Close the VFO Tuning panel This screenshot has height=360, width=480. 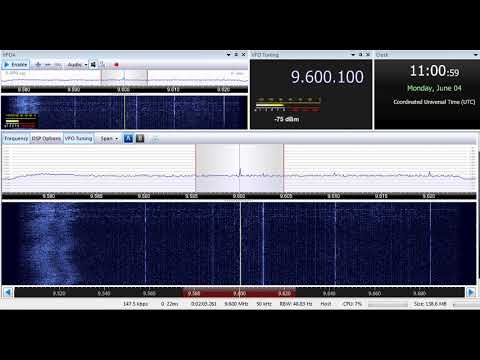click(x=368, y=54)
